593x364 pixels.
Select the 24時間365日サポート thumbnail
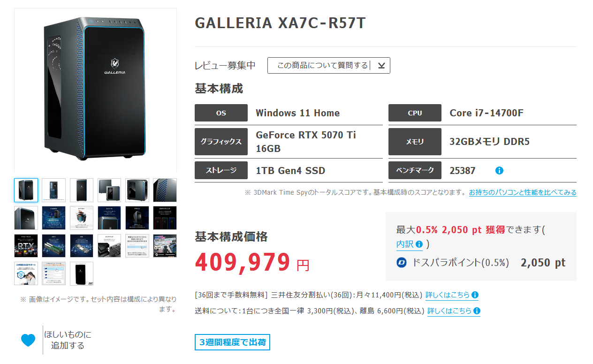tap(26, 273)
